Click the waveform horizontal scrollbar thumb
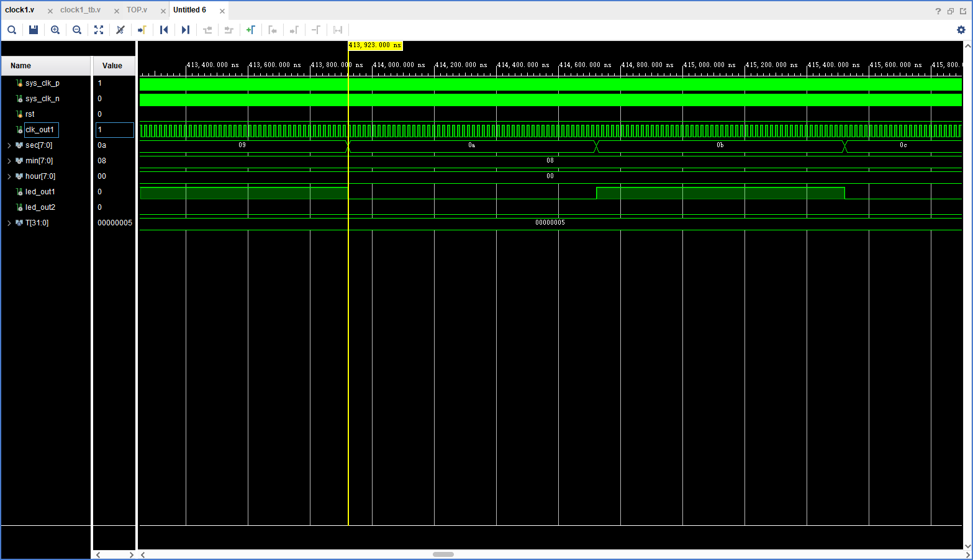973x560 pixels. [443, 554]
